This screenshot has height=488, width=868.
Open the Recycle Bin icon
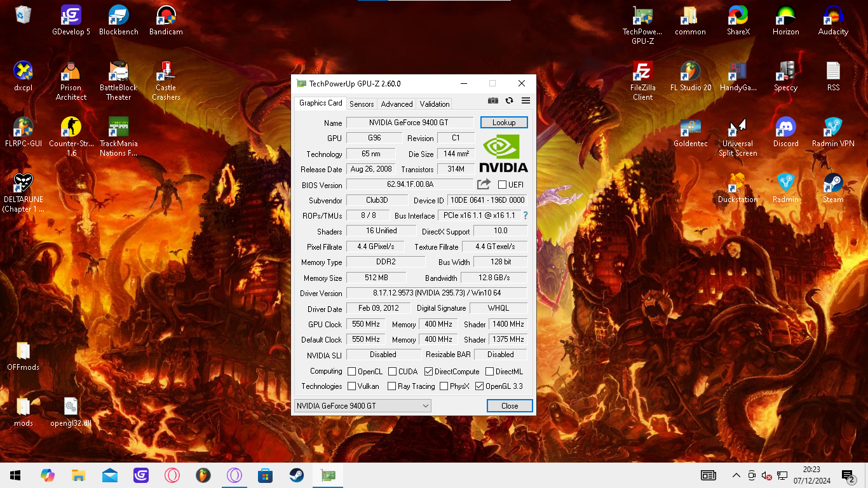[24, 15]
